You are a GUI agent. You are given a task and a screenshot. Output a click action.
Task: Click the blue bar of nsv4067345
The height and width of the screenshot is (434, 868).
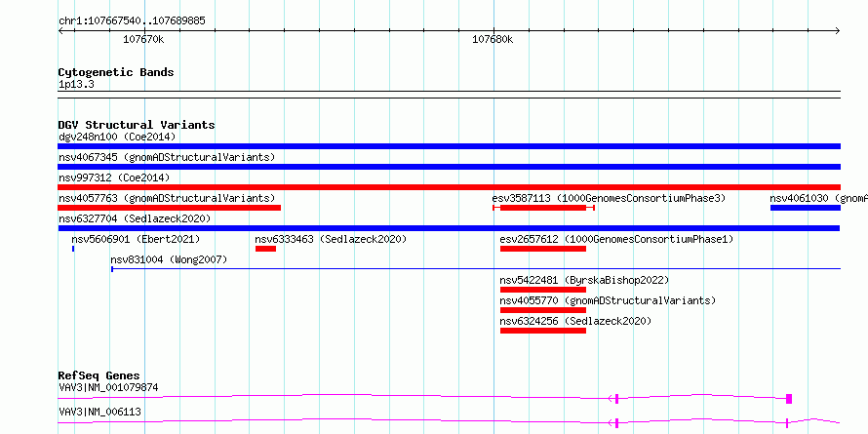449,167
